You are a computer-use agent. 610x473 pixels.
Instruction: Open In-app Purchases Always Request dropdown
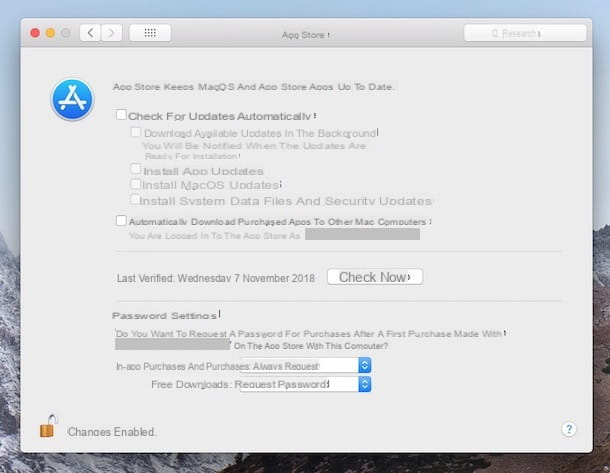coord(305,366)
